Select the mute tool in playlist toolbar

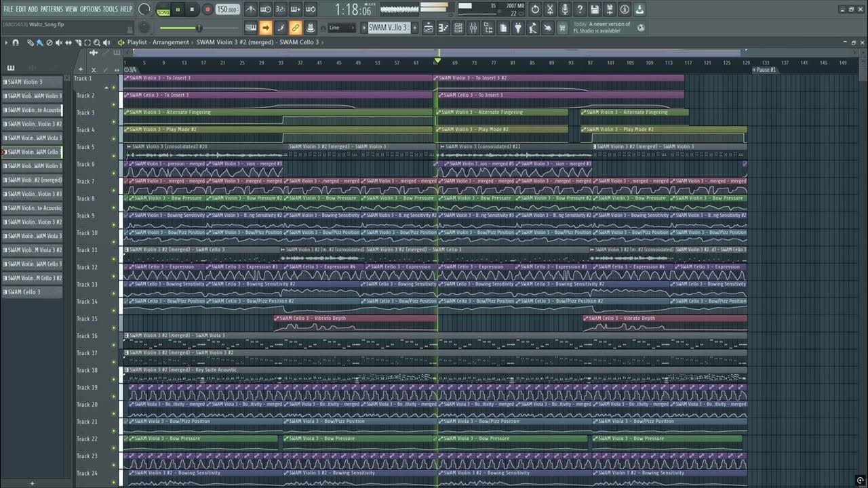(x=59, y=43)
